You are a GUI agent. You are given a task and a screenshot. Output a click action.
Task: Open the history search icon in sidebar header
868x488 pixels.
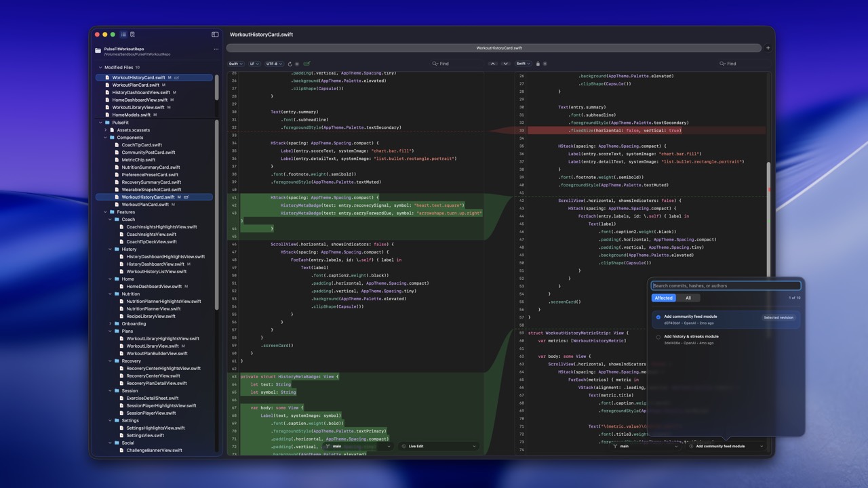point(132,34)
